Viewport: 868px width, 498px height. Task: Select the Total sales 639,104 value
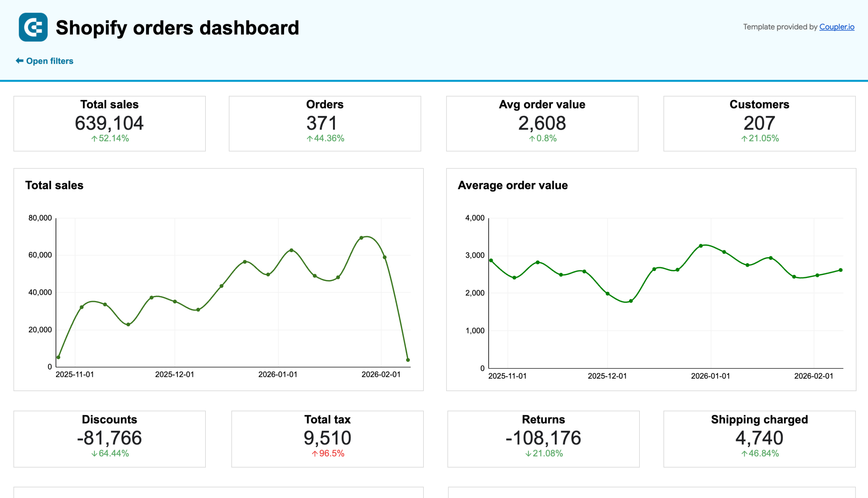click(109, 123)
